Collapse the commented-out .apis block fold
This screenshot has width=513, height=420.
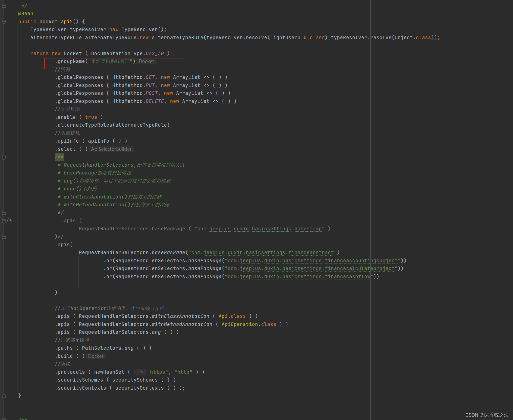coord(4,221)
